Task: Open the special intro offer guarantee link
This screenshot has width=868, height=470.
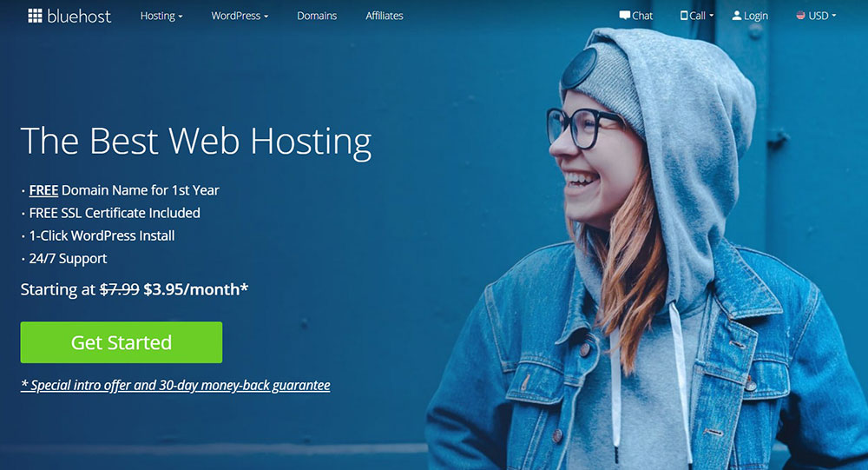Action: tap(175, 385)
